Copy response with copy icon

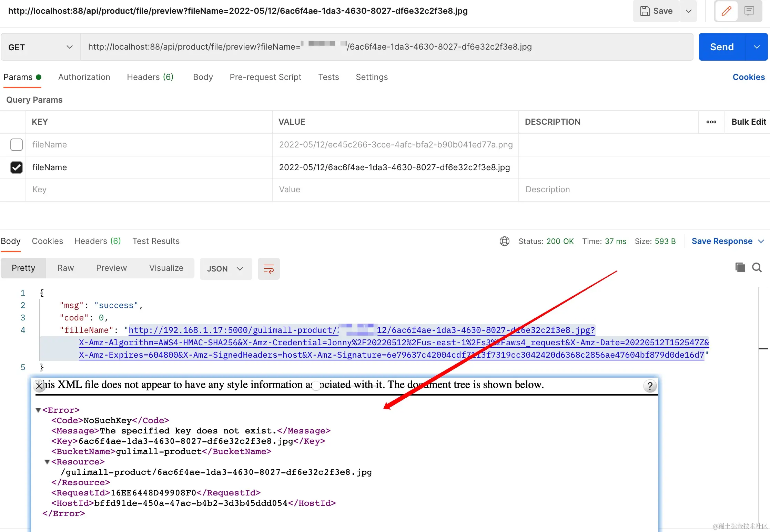tap(740, 267)
